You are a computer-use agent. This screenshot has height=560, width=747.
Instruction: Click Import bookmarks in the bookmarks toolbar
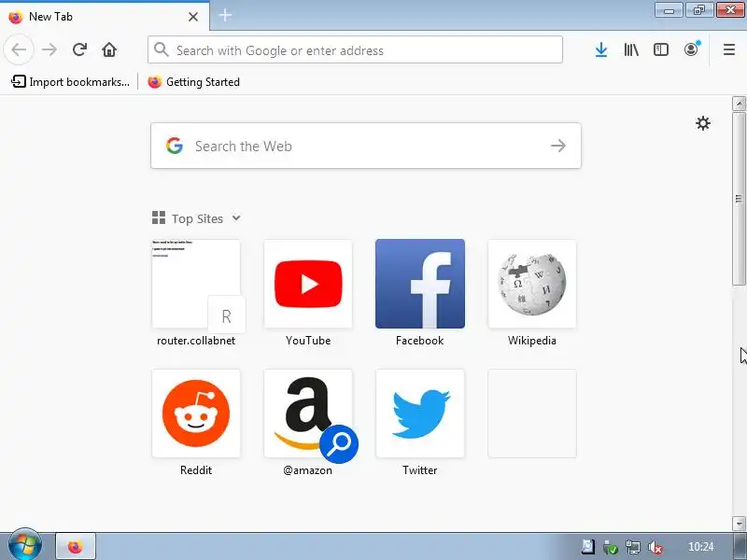coord(71,82)
